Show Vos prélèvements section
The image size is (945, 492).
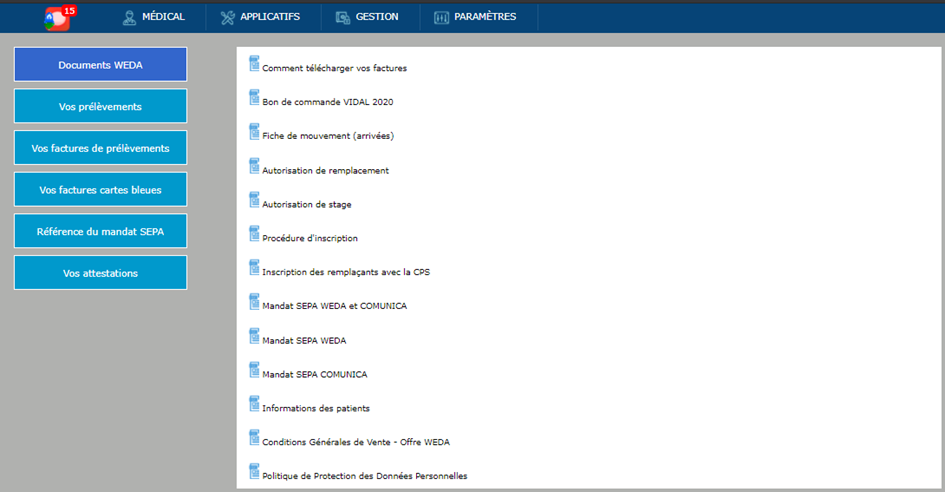coord(100,106)
